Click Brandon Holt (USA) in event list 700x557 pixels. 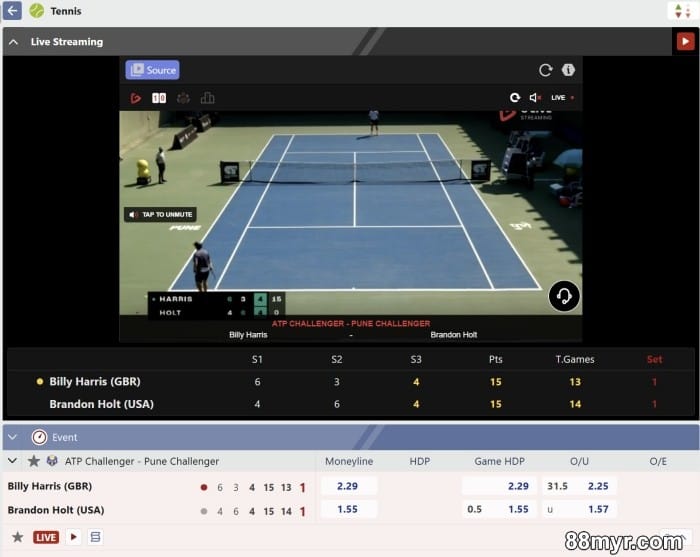[x=56, y=510]
